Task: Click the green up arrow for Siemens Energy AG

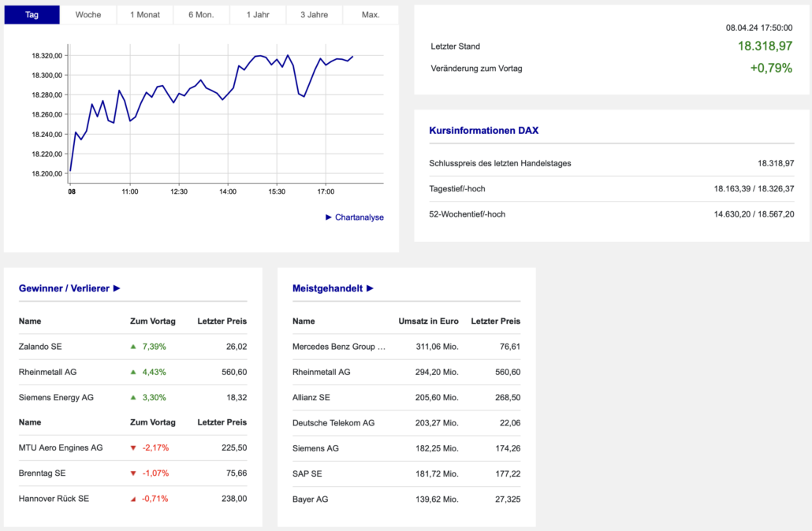Action: click(x=133, y=398)
